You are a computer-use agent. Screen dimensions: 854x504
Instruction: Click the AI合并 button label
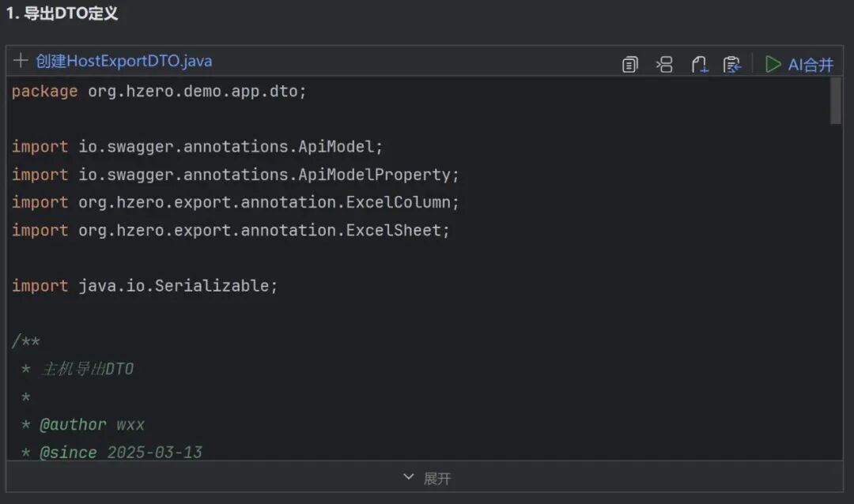click(810, 65)
